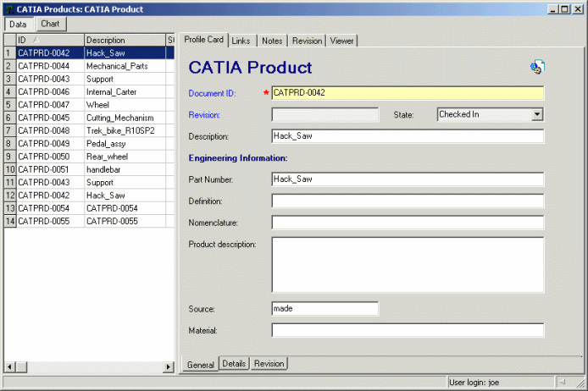The width and height of the screenshot is (588, 391).
Task: Click the blue Revision field label
Action: point(204,114)
